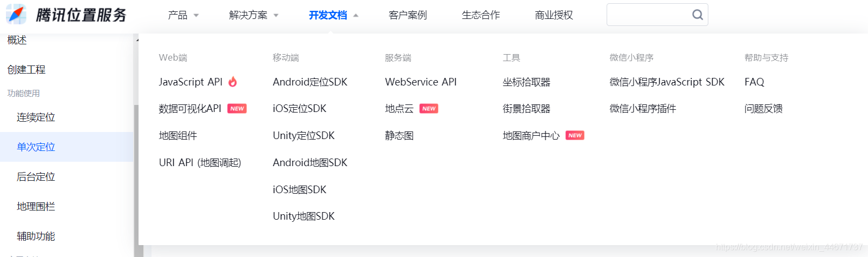Open the 微信小程序JavaScript SDK link
This screenshot has height=257, width=868.
coord(667,82)
